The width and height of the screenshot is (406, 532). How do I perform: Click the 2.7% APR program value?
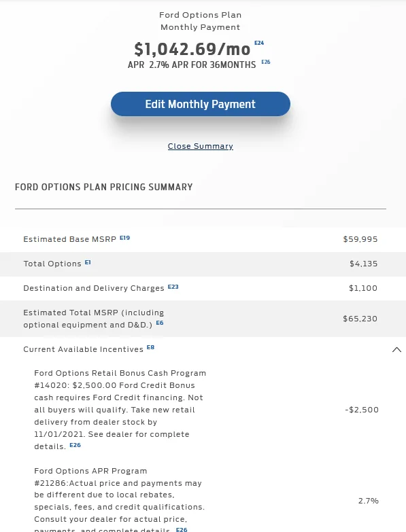pos(369,501)
